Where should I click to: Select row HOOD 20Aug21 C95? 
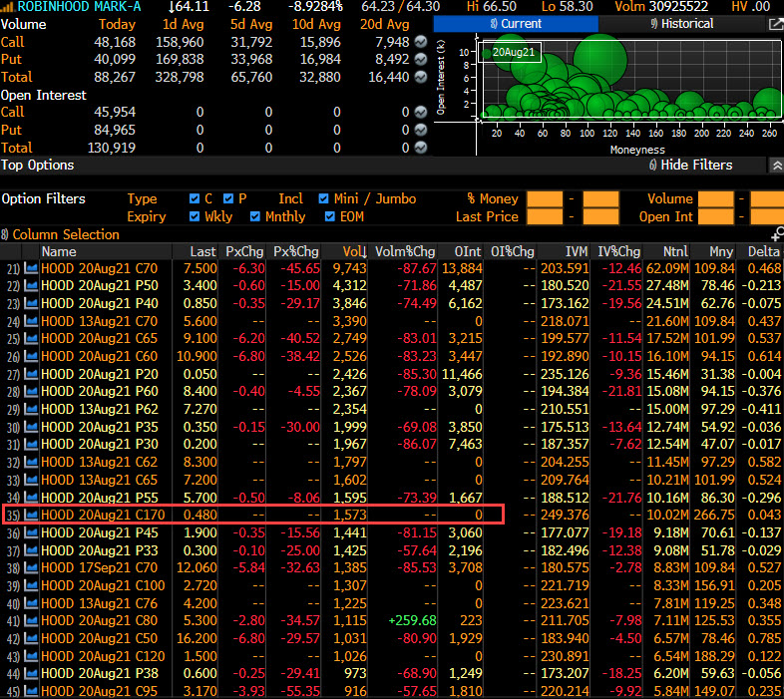tap(392, 691)
